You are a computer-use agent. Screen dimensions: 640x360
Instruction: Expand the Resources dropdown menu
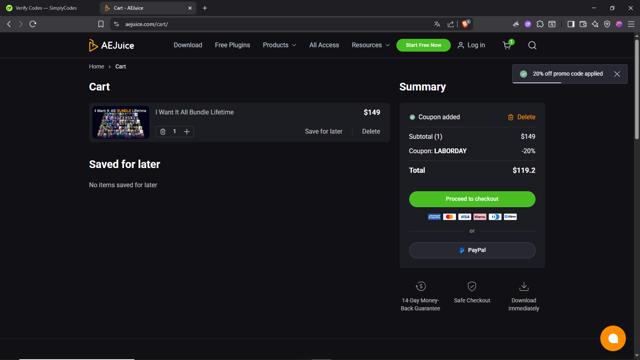pyautogui.click(x=371, y=45)
